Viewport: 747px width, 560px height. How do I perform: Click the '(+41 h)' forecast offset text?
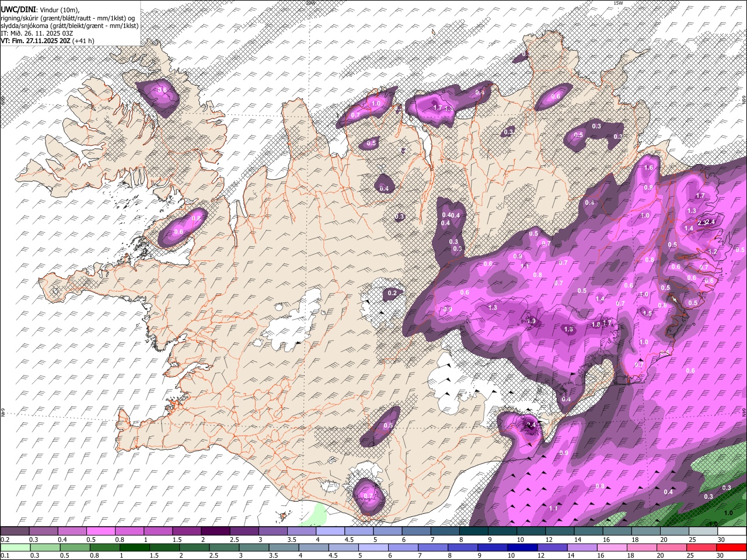[x=83, y=41]
